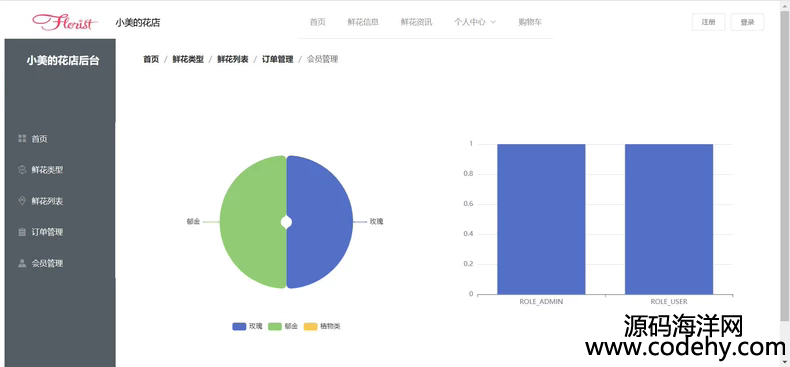Click the location pin icon for 鲜花列表
Viewport: 790px width, 367px height.
pyautogui.click(x=22, y=201)
